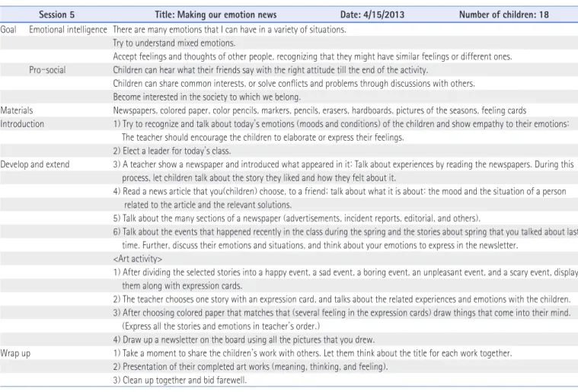
Task: Click '3) A teacher show a newspaper' line
Action: coord(343,164)
